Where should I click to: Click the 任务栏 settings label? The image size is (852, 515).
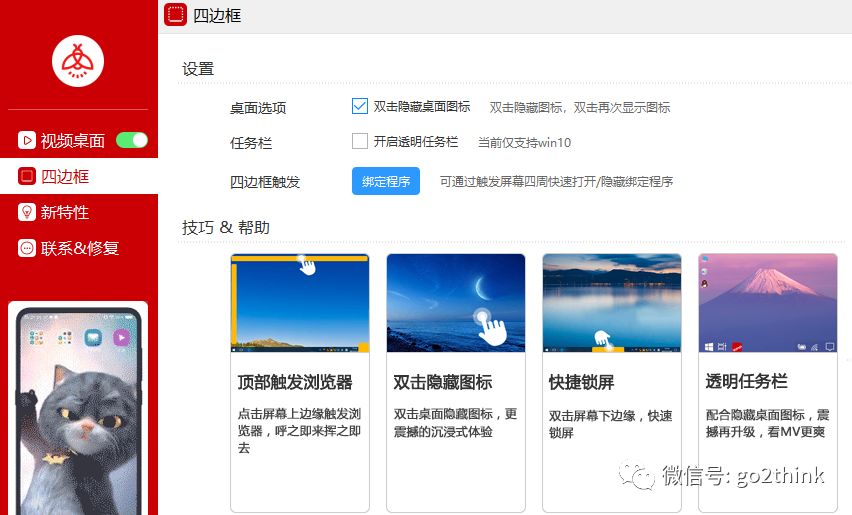point(251,143)
